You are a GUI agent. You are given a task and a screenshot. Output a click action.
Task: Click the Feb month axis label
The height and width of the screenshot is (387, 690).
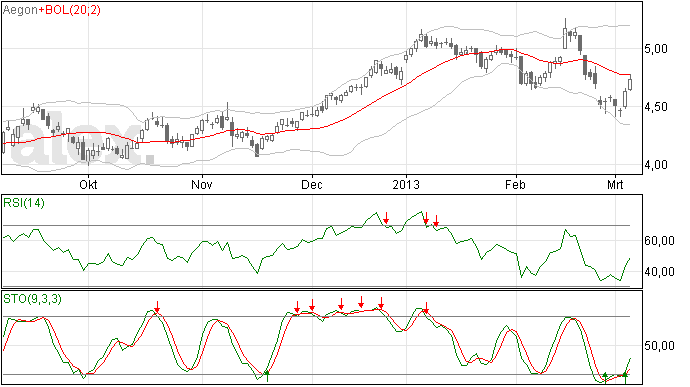tap(515, 184)
